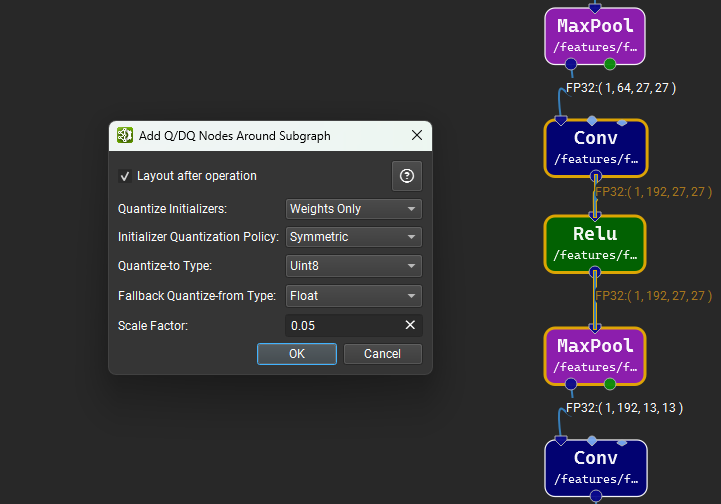Select the green Relu node

coord(595,243)
